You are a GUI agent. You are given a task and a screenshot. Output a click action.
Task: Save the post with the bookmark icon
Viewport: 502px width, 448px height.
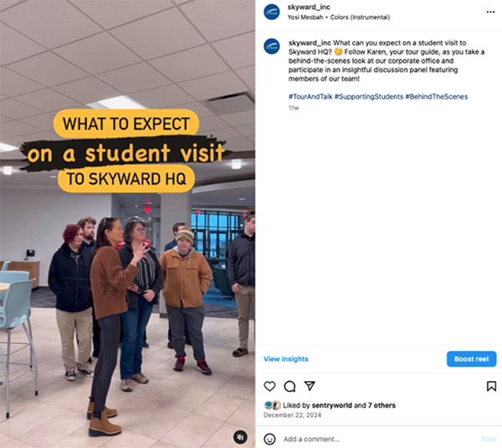coord(491,386)
